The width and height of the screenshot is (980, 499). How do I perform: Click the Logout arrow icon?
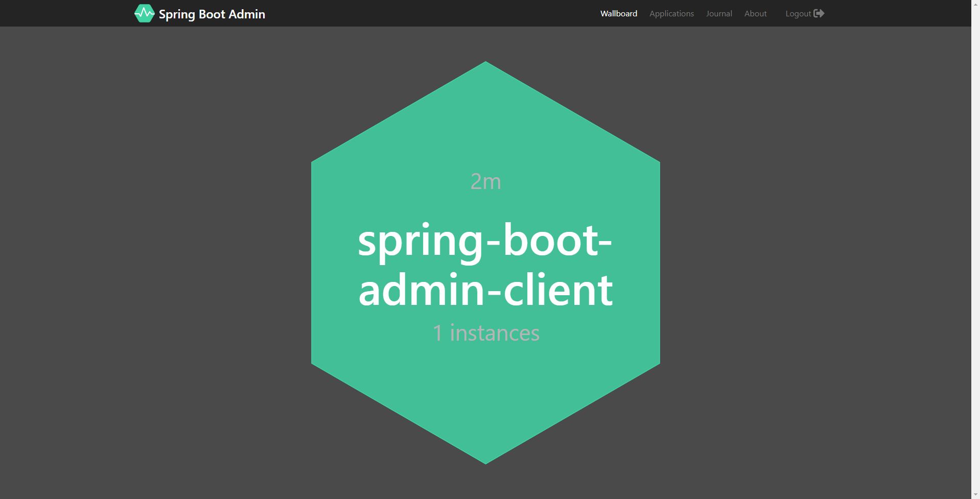(819, 13)
